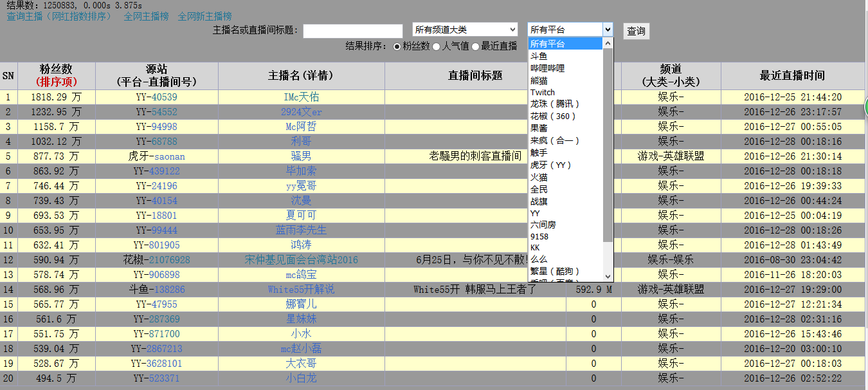The height and width of the screenshot is (390, 868).
Task: Open room link 138286 for 斗鱼
Action: [168, 290]
